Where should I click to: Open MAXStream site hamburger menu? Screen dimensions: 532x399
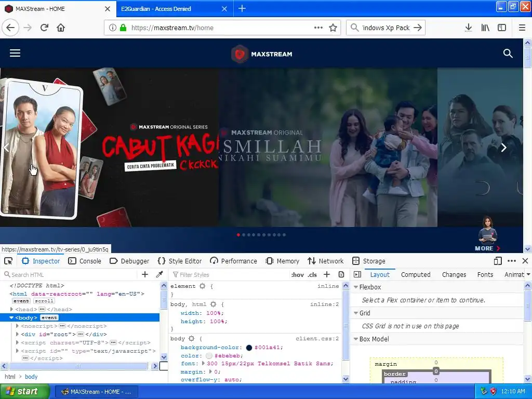[x=15, y=53]
